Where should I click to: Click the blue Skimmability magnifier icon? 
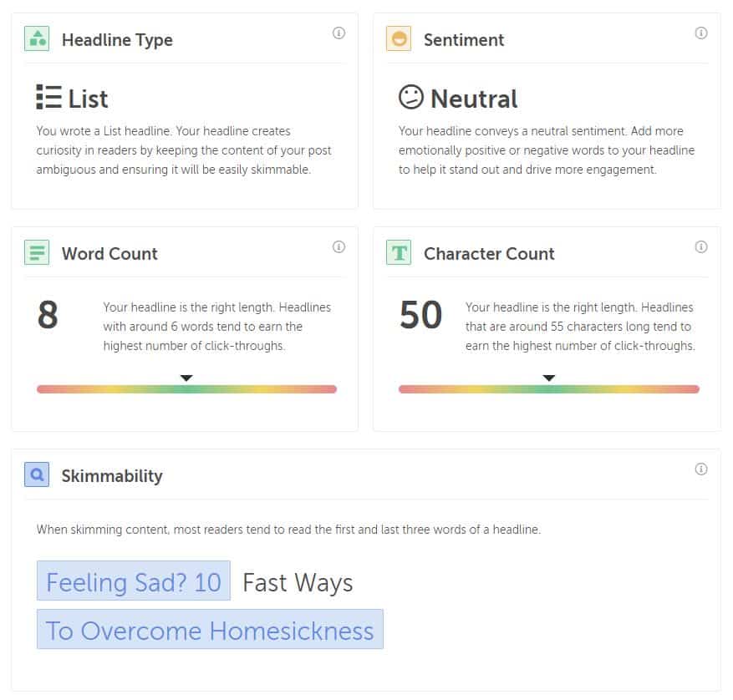coord(37,474)
